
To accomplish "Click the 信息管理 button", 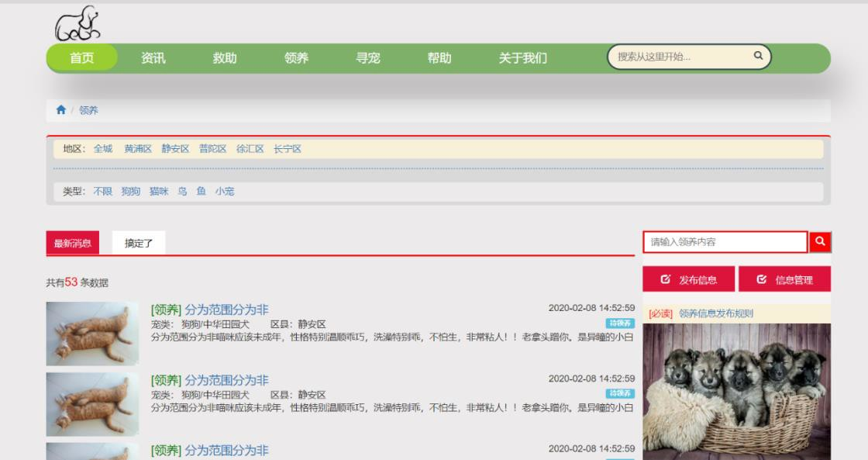I will click(x=784, y=279).
